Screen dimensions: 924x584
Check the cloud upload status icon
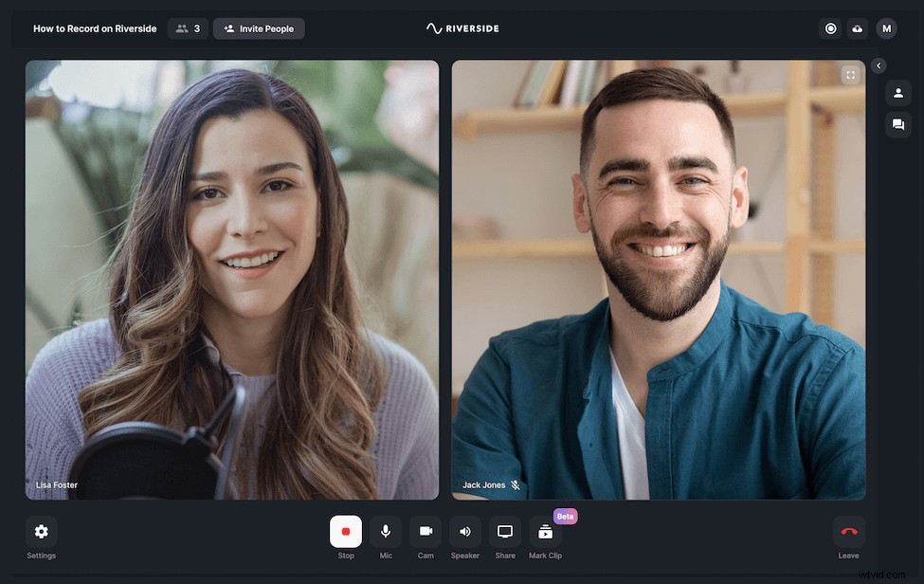click(x=858, y=28)
